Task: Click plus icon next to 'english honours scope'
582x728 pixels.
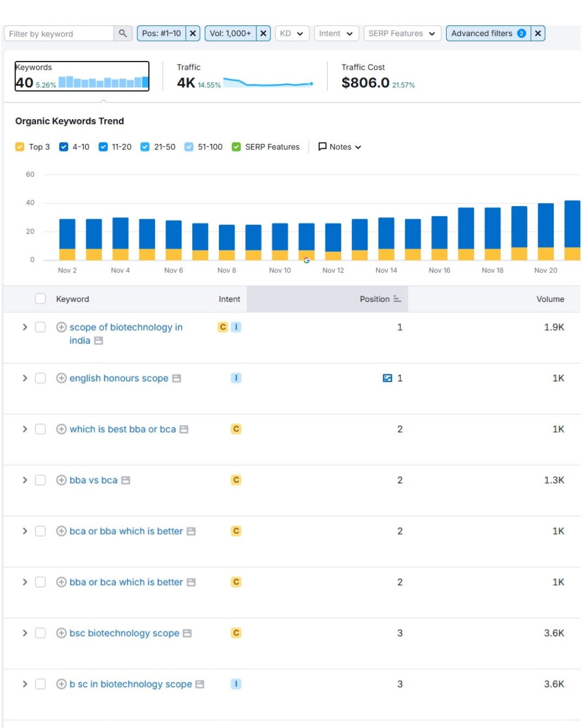Action: [61, 379]
